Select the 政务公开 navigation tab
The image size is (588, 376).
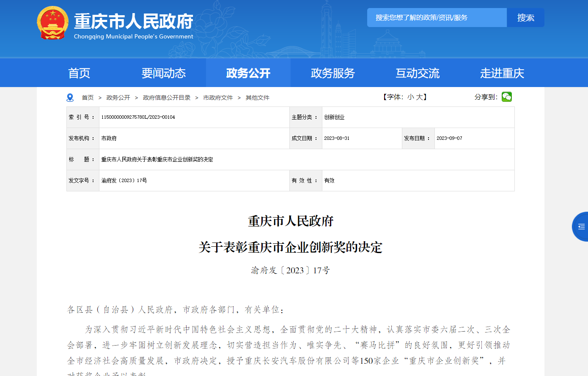[248, 73]
